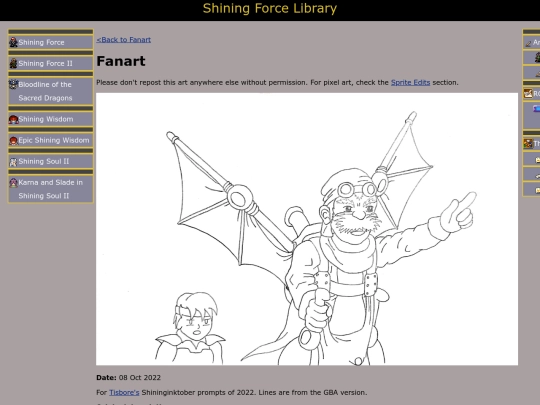This screenshot has width=540, height=405.
Task: Click the Fanart page heading
Action: coord(121,61)
